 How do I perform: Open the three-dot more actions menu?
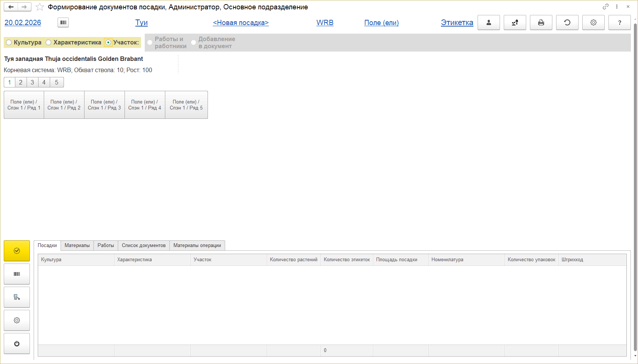tap(617, 7)
